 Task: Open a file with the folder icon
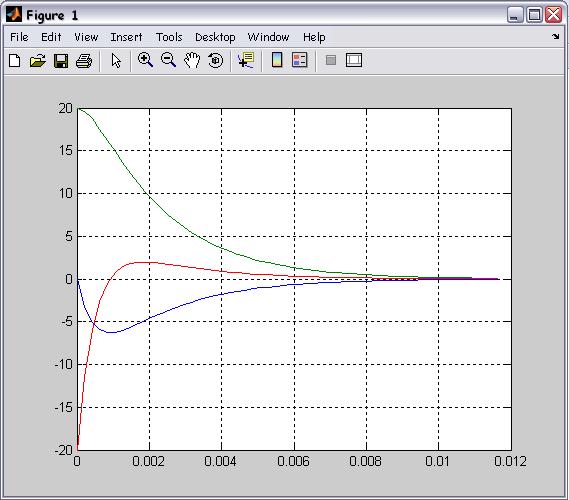click(38, 61)
